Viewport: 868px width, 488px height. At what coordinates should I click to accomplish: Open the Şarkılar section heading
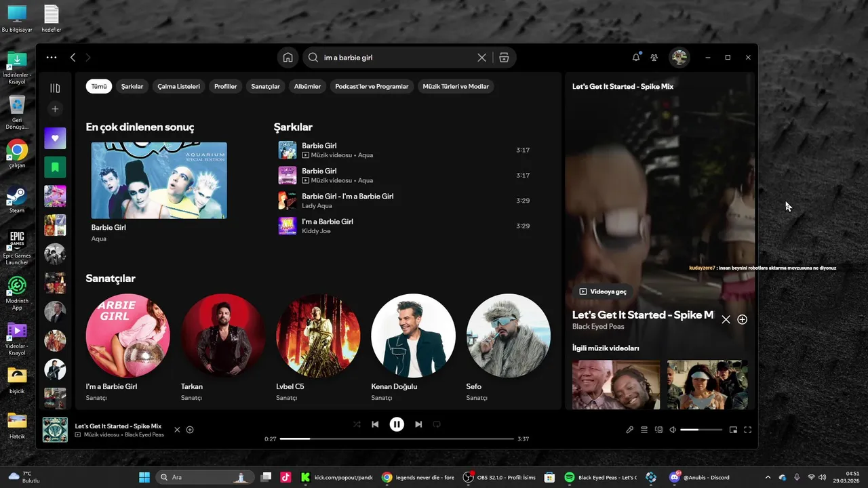[293, 127]
